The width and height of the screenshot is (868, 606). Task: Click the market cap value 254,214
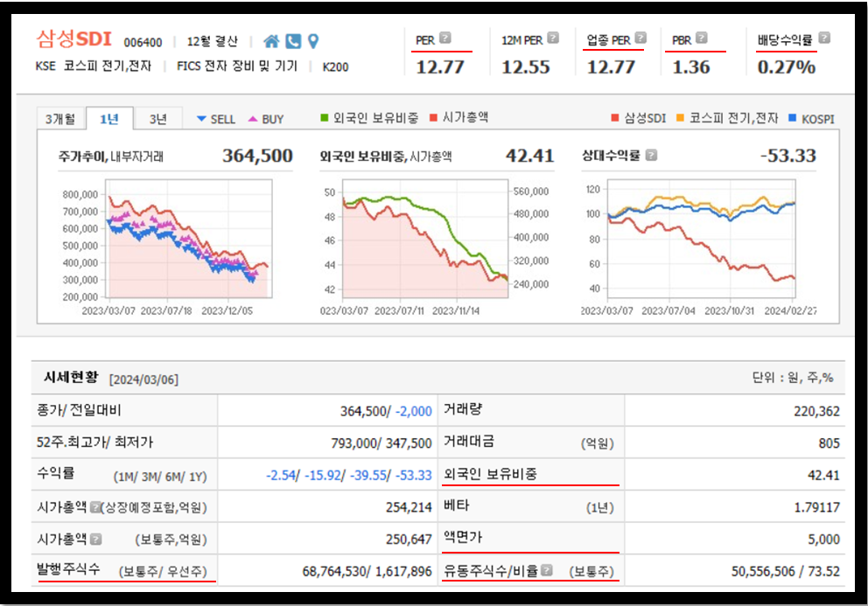(409, 507)
